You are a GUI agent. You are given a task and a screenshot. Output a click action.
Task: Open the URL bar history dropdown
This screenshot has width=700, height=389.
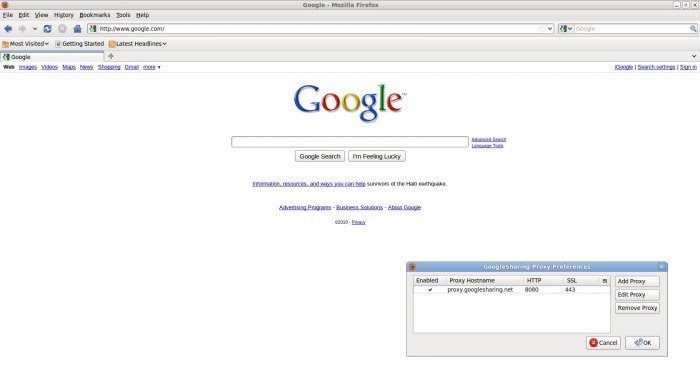pos(550,29)
